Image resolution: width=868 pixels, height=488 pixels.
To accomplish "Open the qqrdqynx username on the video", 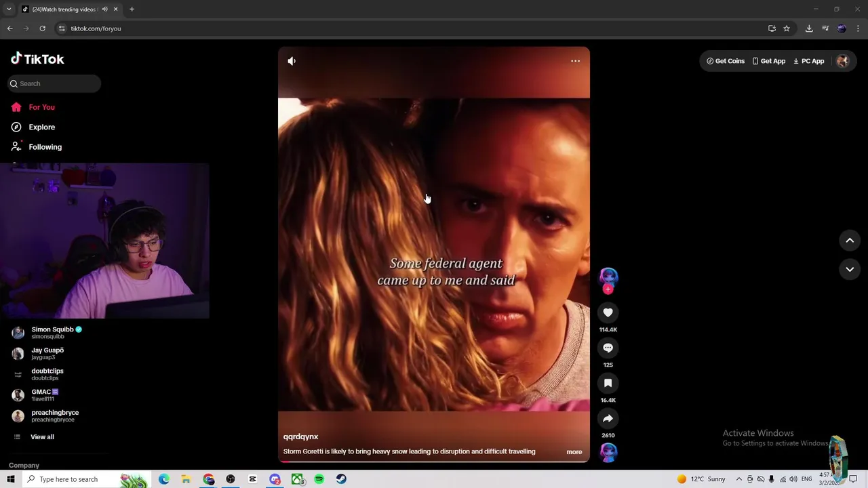I will click(300, 437).
